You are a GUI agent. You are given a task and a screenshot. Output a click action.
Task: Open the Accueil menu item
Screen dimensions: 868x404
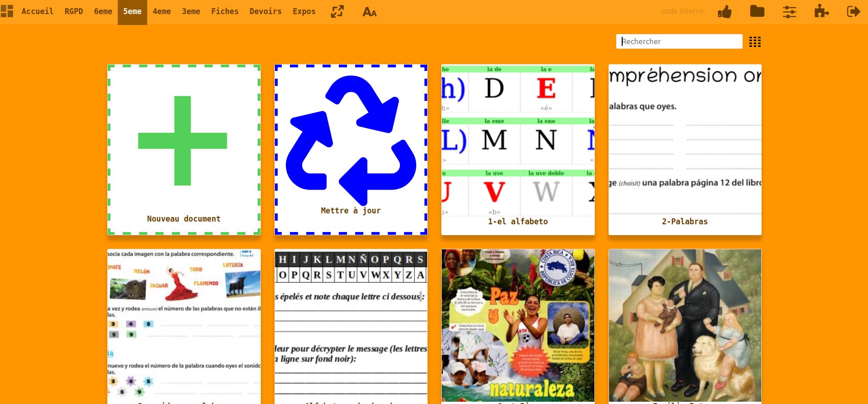tap(37, 11)
